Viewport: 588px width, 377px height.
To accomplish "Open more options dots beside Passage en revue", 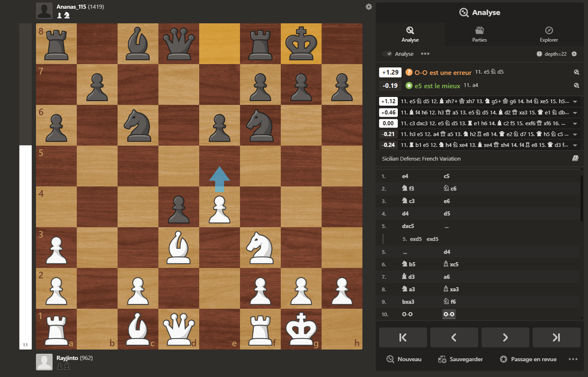I will coord(572,359).
